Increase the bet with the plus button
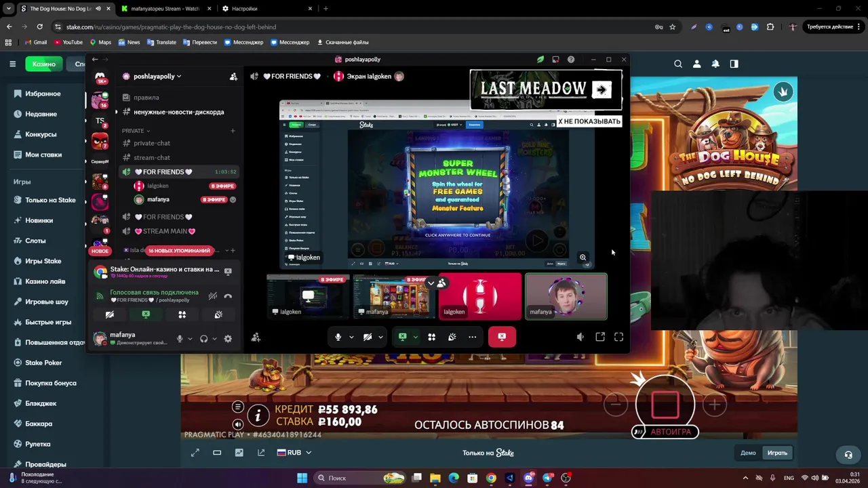This screenshot has width=868, height=488. 715,405
